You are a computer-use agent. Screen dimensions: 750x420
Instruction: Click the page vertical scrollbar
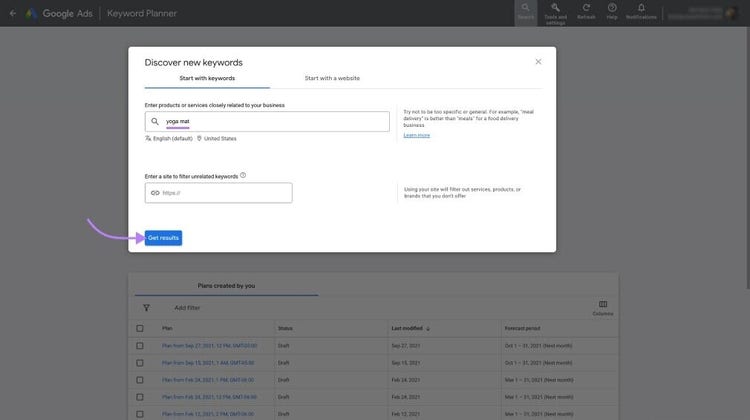click(x=748, y=158)
